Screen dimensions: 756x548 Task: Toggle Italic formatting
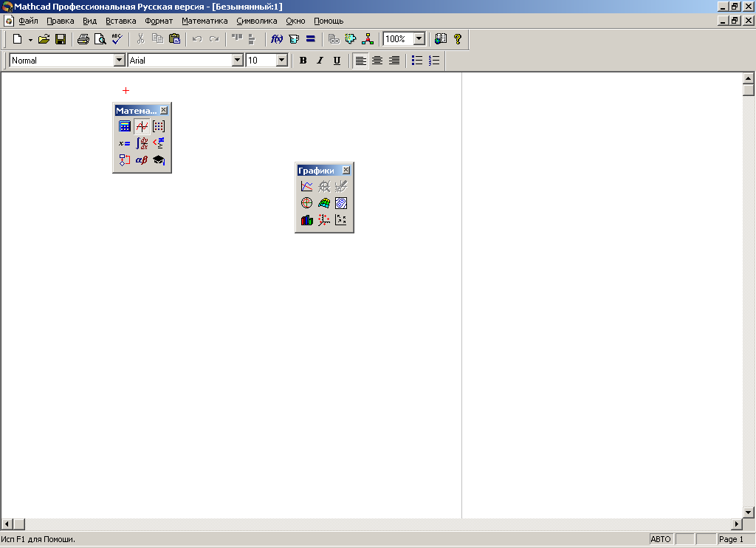[320, 61]
